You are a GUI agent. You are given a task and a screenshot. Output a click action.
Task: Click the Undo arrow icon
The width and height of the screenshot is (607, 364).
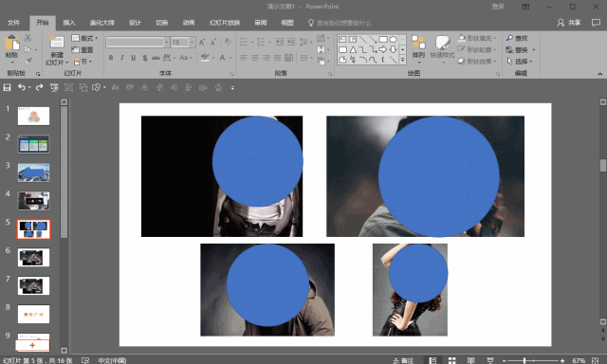point(22,88)
